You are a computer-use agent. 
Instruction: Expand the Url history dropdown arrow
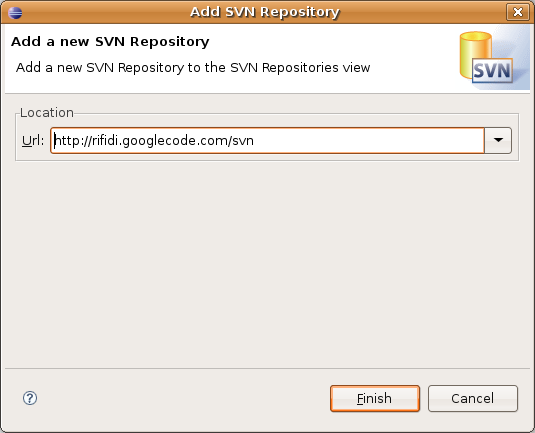pos(498,140)
